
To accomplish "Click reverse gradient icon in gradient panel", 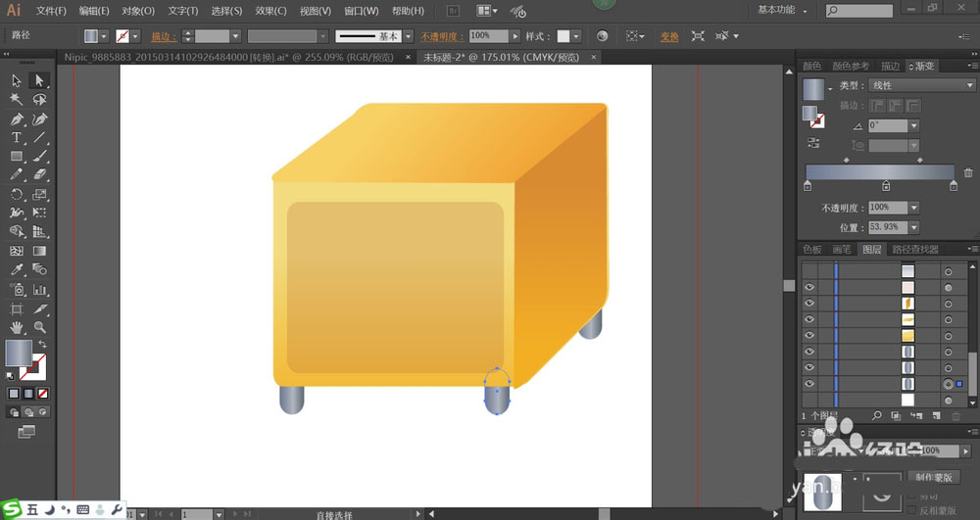I will [x=813, y=142].
